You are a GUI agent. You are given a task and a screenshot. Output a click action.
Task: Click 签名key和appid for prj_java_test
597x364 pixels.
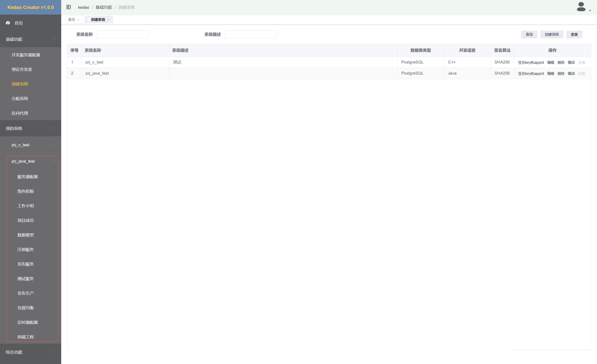[531, 74]
